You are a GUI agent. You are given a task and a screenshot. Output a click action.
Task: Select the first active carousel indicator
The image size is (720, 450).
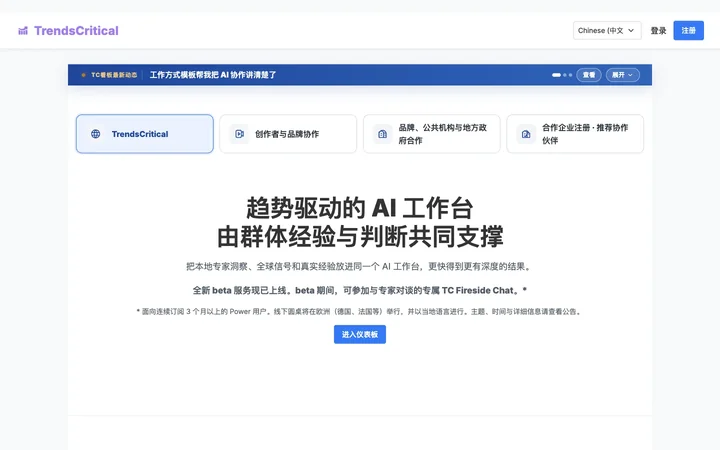[x=556, y=75]
